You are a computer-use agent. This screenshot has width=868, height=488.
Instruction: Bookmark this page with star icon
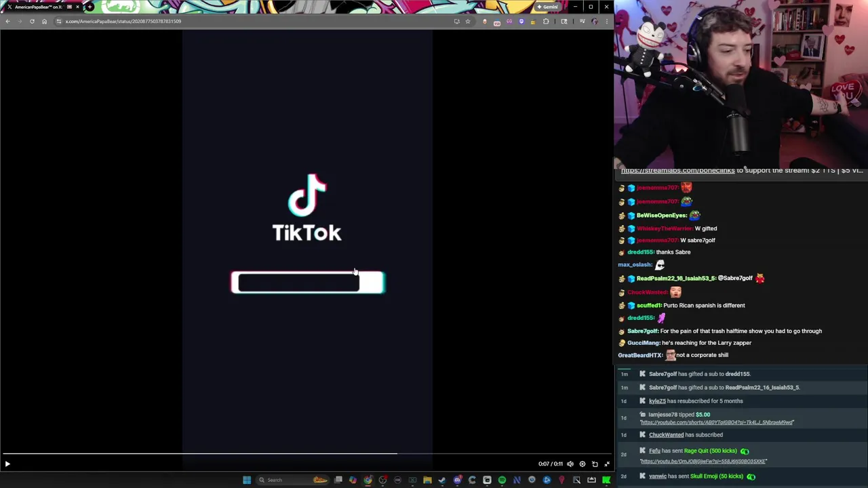tap(467, 21)
